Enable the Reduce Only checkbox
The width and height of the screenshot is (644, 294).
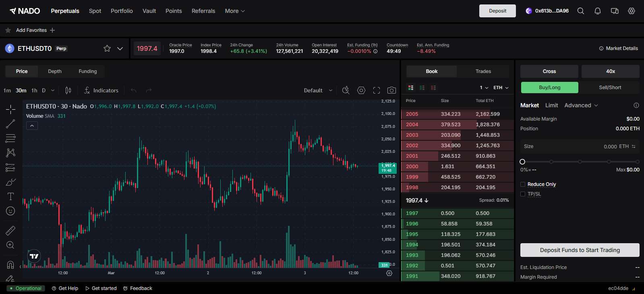pyautogui.click(x=523, y=184)
